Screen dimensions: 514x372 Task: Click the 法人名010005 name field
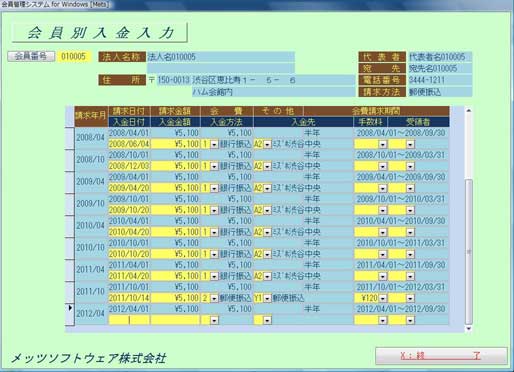coord(221,57)
